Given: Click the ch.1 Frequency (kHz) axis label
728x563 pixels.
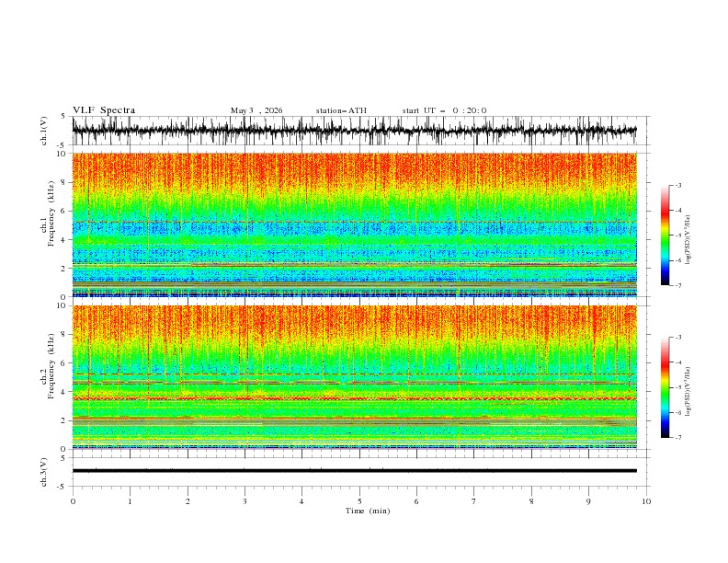Looking at the screenshot, I should (48, 224).
